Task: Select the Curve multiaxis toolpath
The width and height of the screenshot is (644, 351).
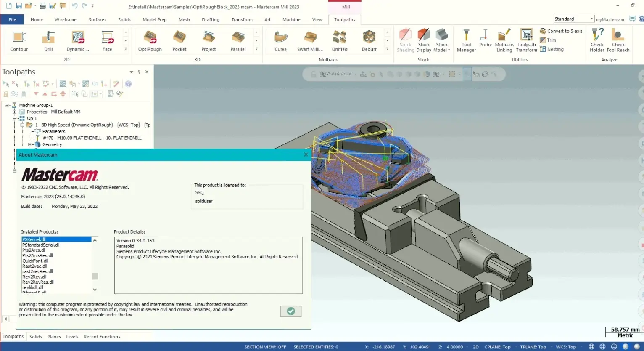Action: (x=281, y=41)
